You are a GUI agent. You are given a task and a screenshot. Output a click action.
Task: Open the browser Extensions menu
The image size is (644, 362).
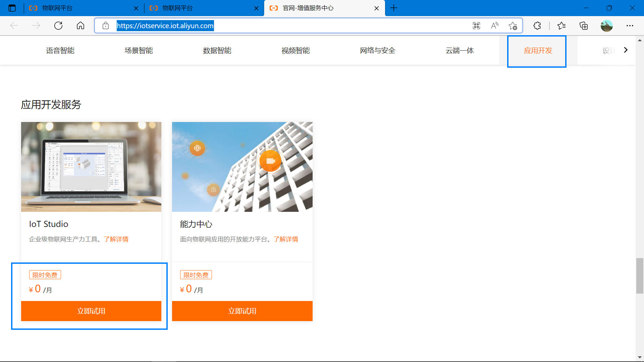(537, 25)
